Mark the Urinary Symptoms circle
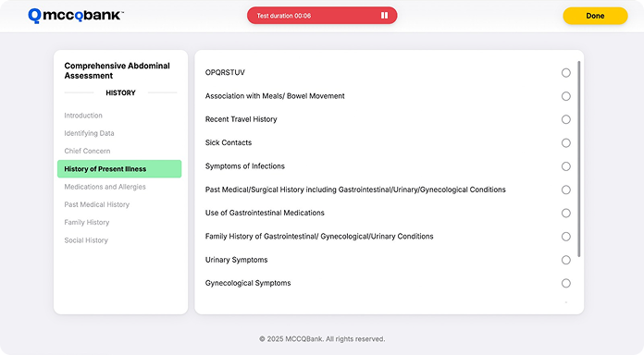The height and width of the screenshot is (355, 644). click(566, 260)
